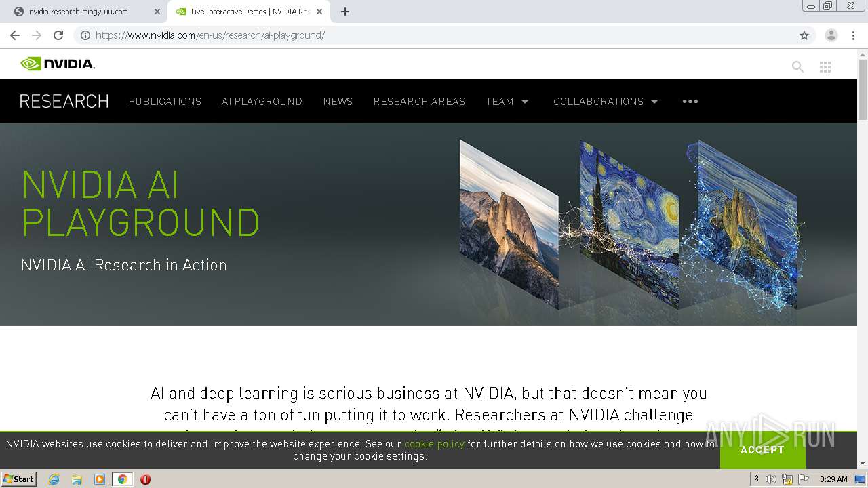This screenshot has height=488, width=868.
Task: Open the File Explorer taskbar icon
Action: coord(77,479)
